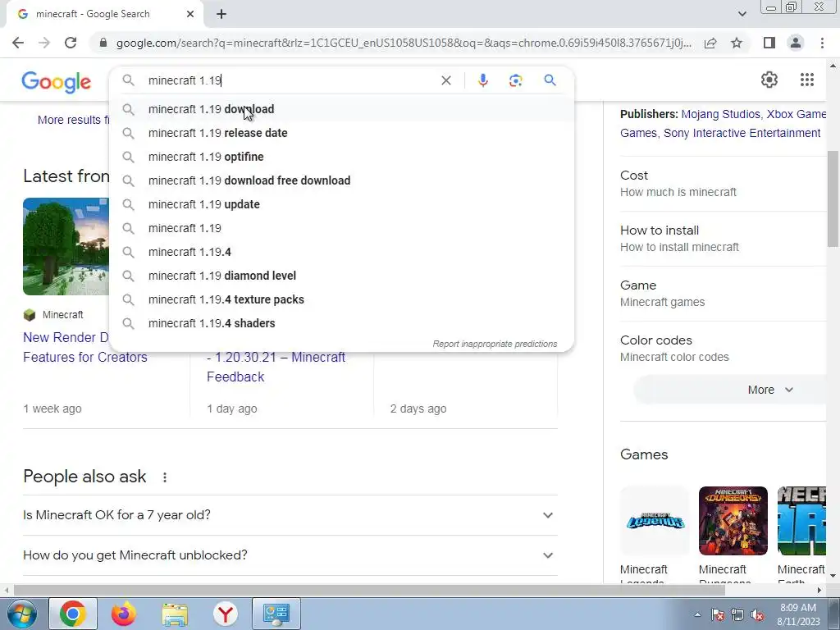840x630 pixels.
Task: Click the address bar URL
Action: click(403, 43)
